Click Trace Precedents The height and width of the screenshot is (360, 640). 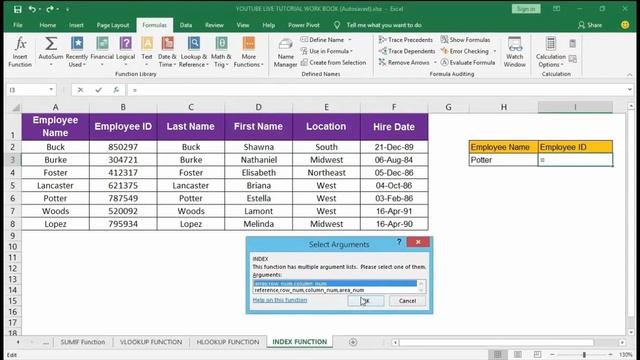click(405, 40)
